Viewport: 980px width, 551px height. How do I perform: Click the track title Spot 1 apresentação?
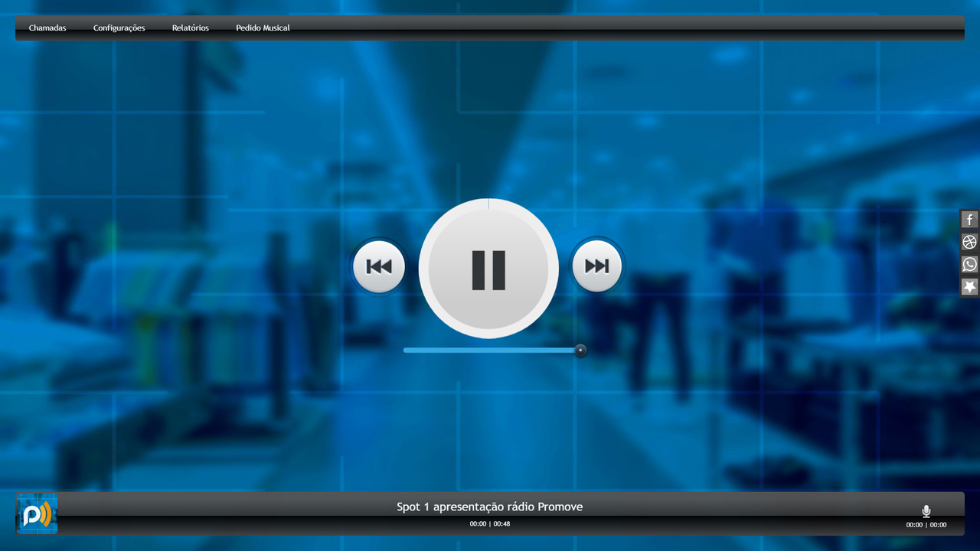click(x=489, y=507)
